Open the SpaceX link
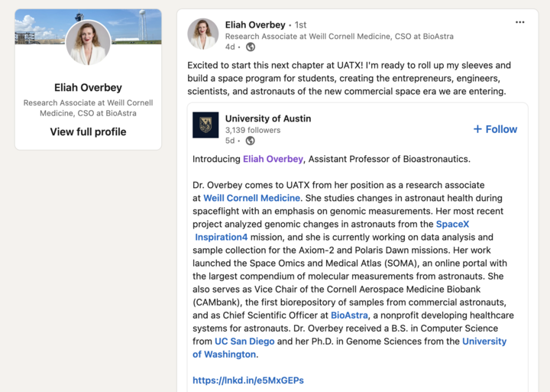550x392 pixels. (x=452, y=224)
